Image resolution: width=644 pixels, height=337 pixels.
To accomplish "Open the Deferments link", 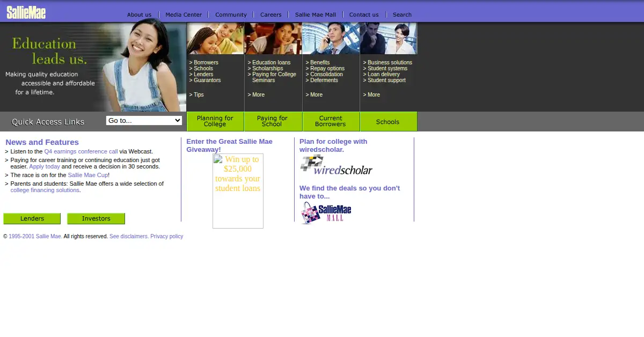I will pyautogui.click(x=324, y=80).
